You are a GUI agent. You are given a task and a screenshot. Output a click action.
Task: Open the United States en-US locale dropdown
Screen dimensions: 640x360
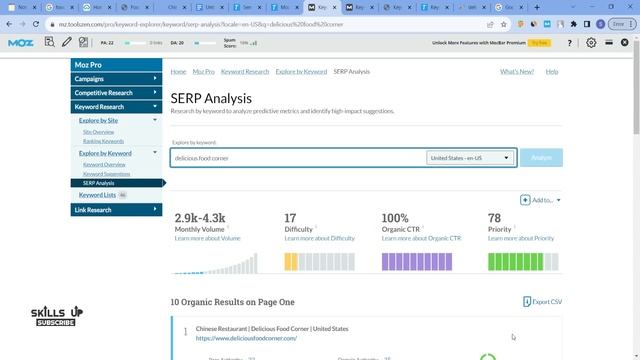[470, 158]
